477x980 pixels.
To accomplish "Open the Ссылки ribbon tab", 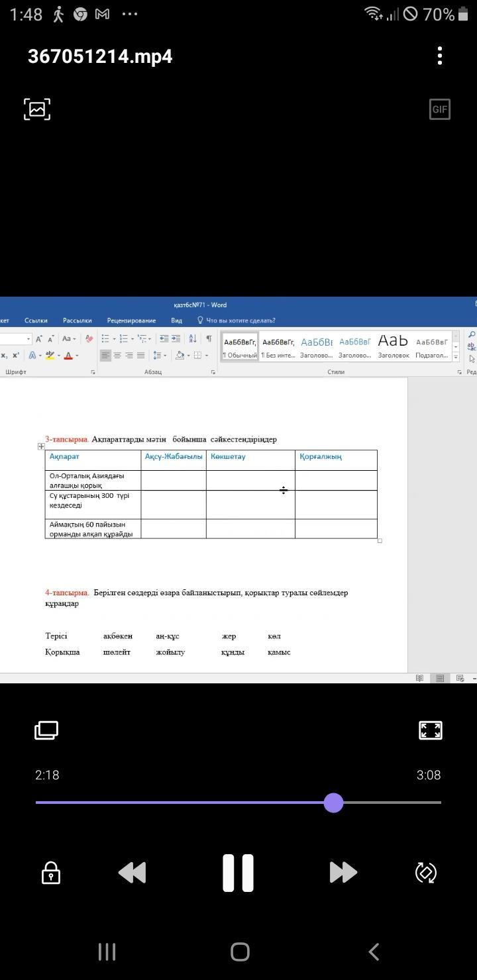I will [x=36, y=320].
